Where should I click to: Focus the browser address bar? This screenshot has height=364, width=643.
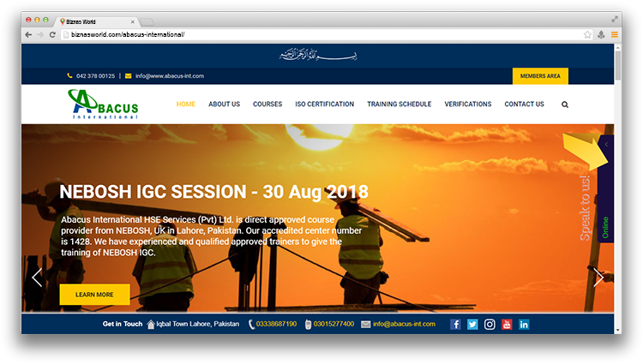[324, 35]
